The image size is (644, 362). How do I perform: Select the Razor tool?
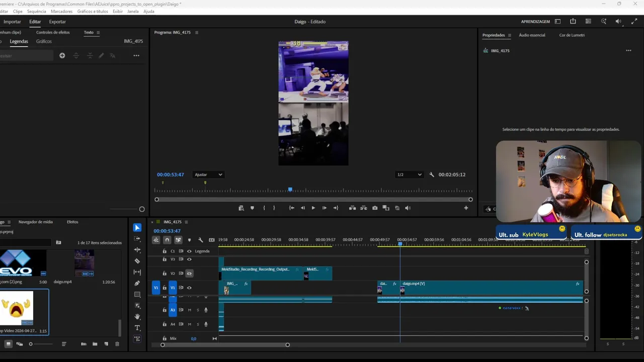[x=137, y=261]
